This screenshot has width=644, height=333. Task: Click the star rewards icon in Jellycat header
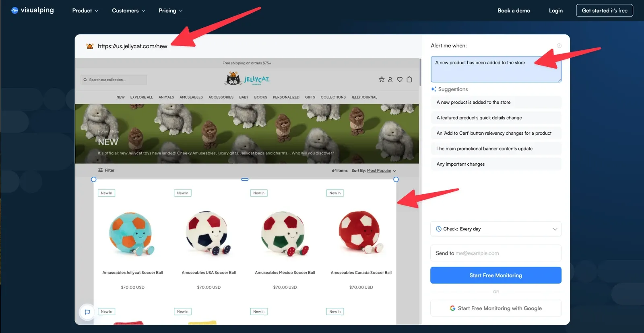point(382,80)
